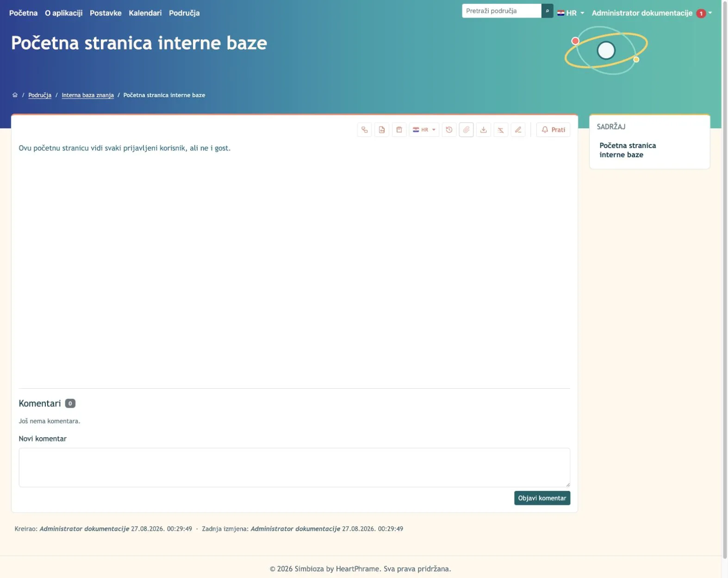The image size is (728, 578).
Task: Click the home icon in breadcrumb
Action: point(15,95)
